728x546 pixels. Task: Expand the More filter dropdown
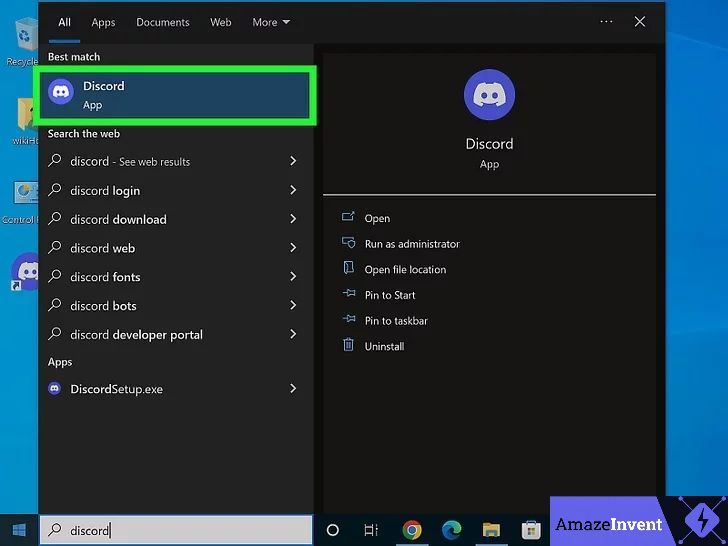tap(271, 22)
